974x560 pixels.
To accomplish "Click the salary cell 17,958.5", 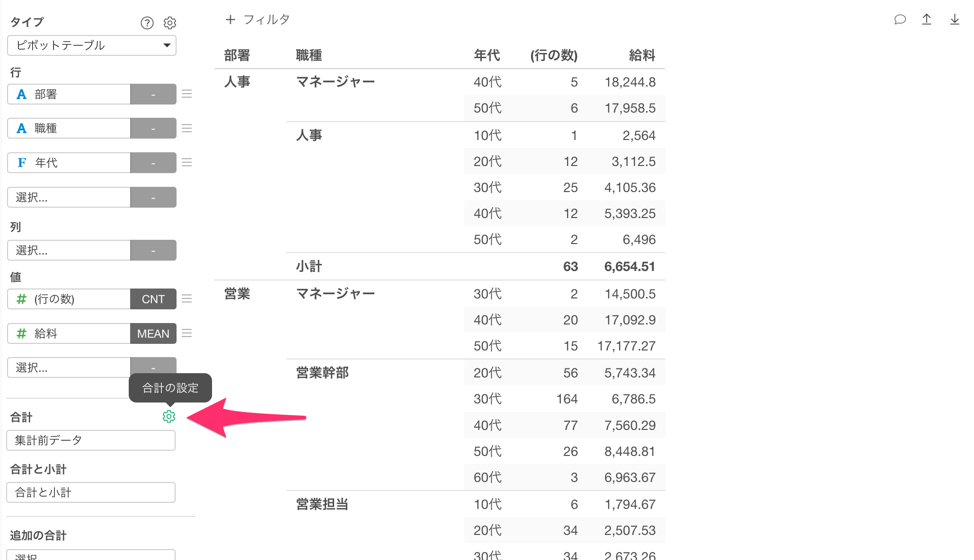I will click(630, 108).
